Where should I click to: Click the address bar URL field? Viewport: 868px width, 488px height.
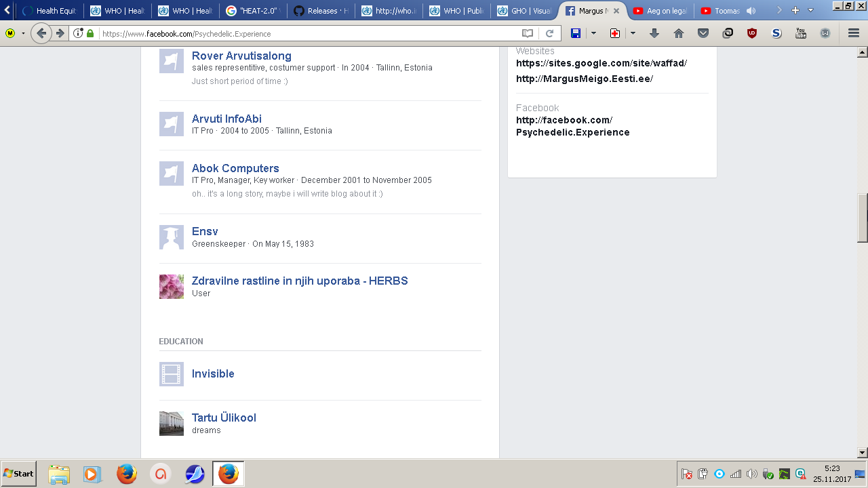click(x=309, y=33)
